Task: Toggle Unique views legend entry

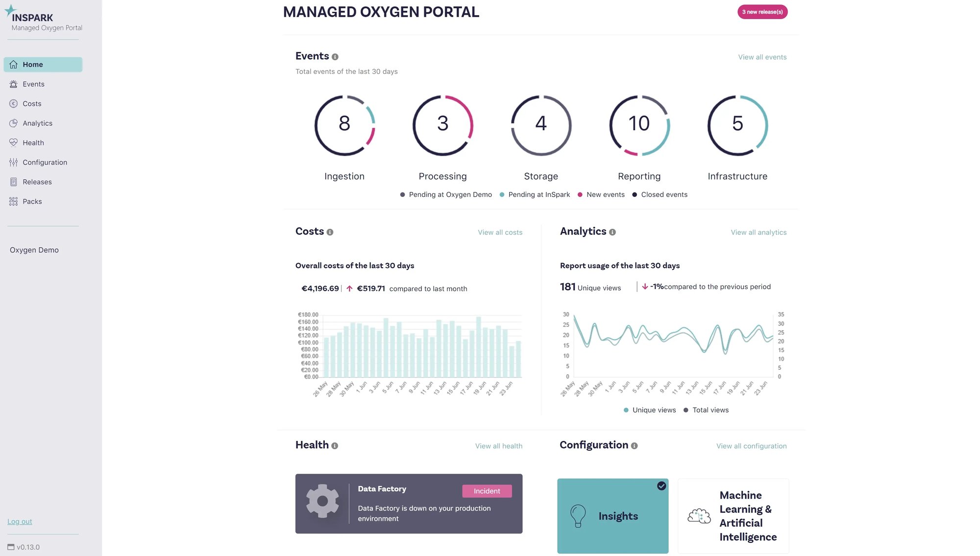Action: [650, 410]
